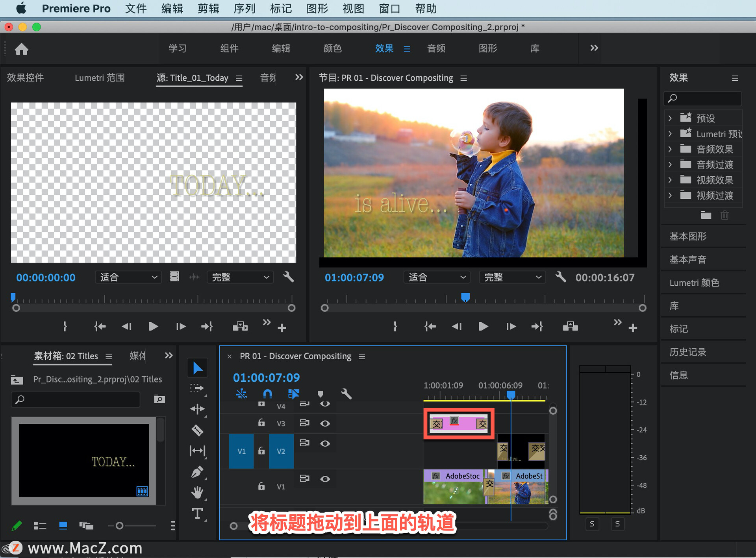Expand the 预设 effects folder

tap(670, 118)
